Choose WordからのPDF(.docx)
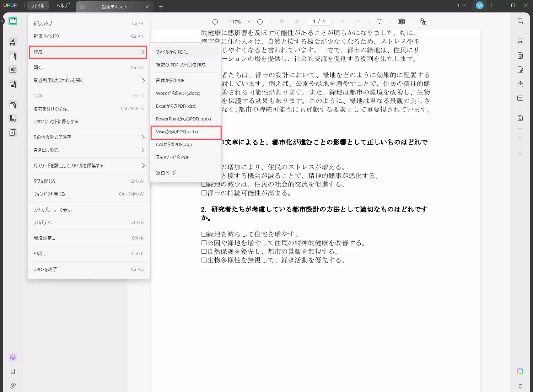The width and height of the screenshot is (533, 392). point(186,93)
